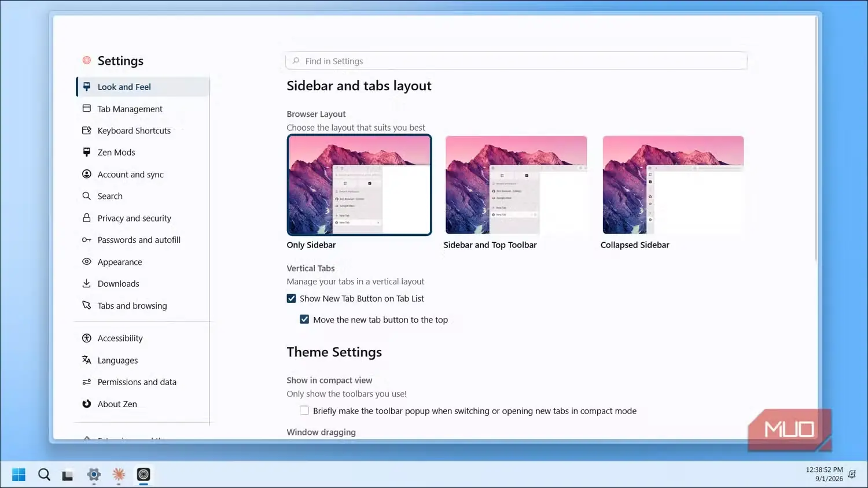Go to Appearance settings
Viewport: 868px width, 488px height.
pyautogui.click(x=143, y=261)
